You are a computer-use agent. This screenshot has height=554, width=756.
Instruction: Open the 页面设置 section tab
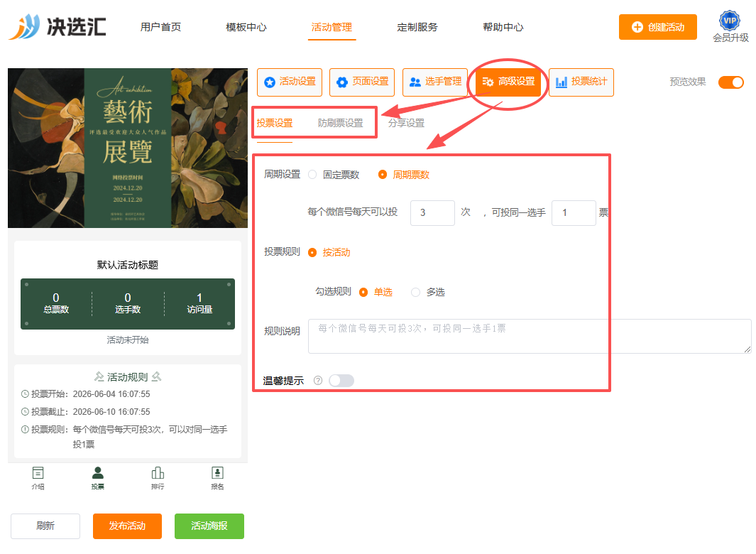click(x=362, y=82)
